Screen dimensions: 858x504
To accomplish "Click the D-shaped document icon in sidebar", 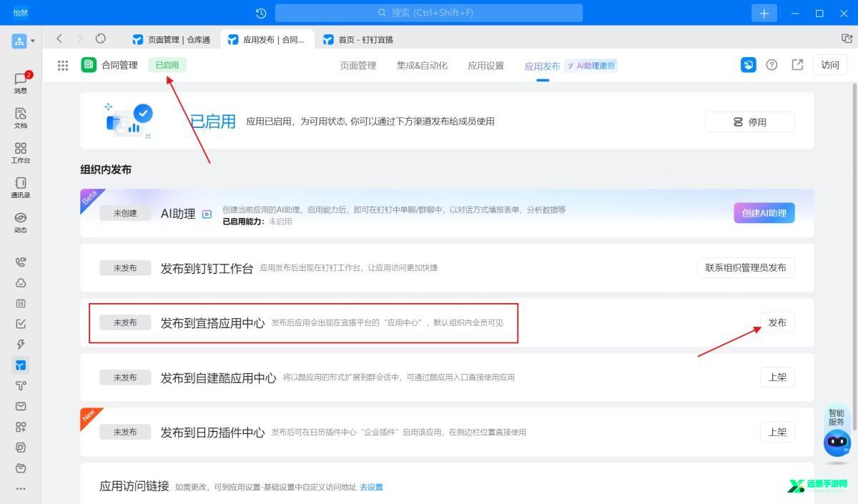I will tap(21, 448).
